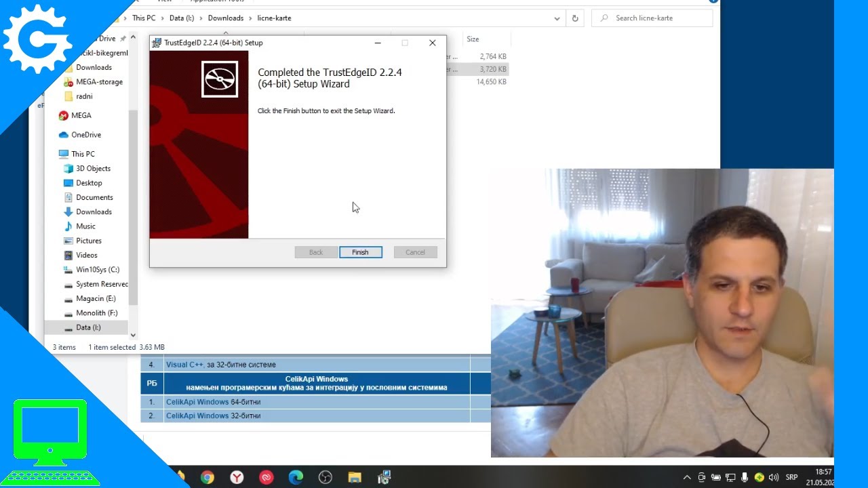Open the Downloads folder under Quick access

pyautogui.click(x=94, y=67)
